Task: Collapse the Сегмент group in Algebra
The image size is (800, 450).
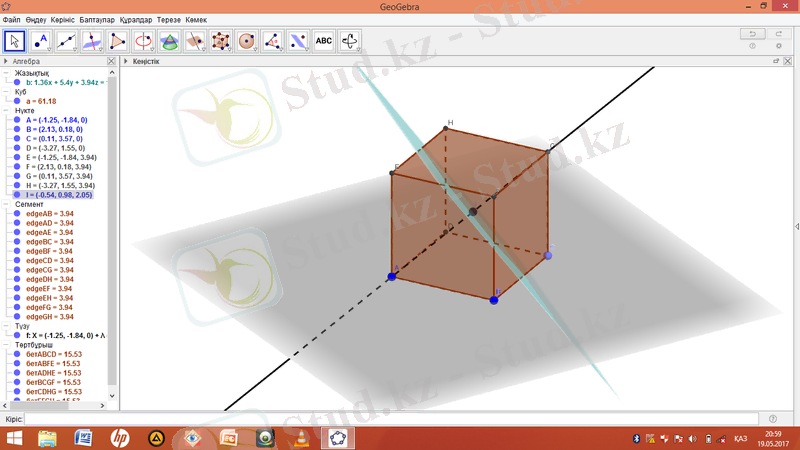Action: 8,204
